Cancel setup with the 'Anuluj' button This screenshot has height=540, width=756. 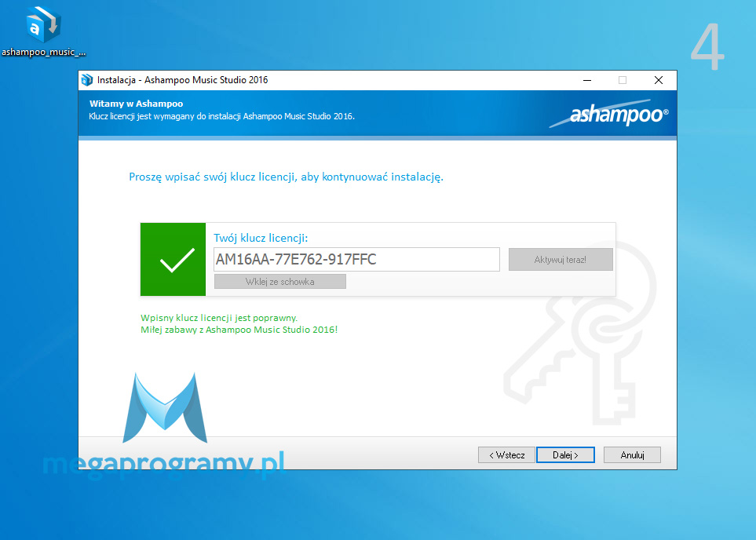[x=632, y=454]
